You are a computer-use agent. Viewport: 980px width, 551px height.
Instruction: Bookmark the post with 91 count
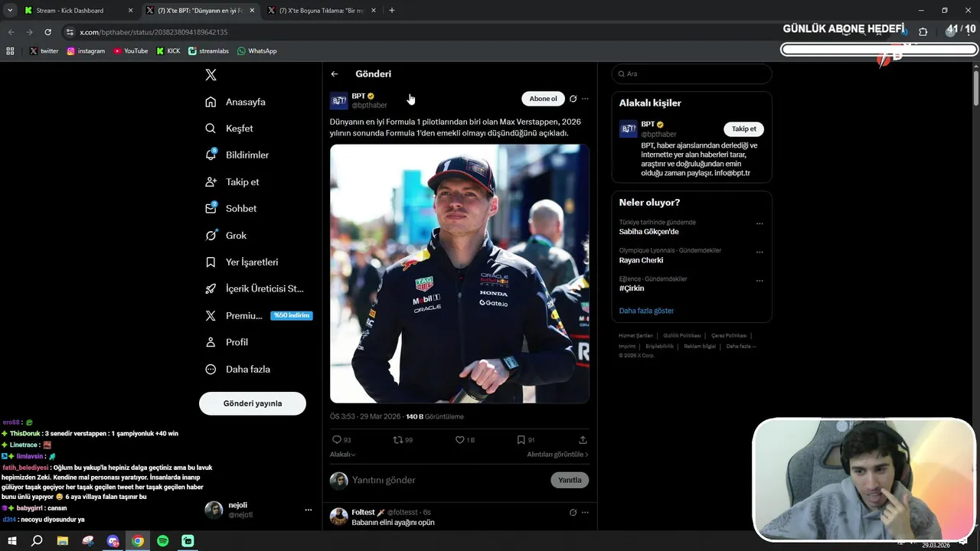point(526,440)
